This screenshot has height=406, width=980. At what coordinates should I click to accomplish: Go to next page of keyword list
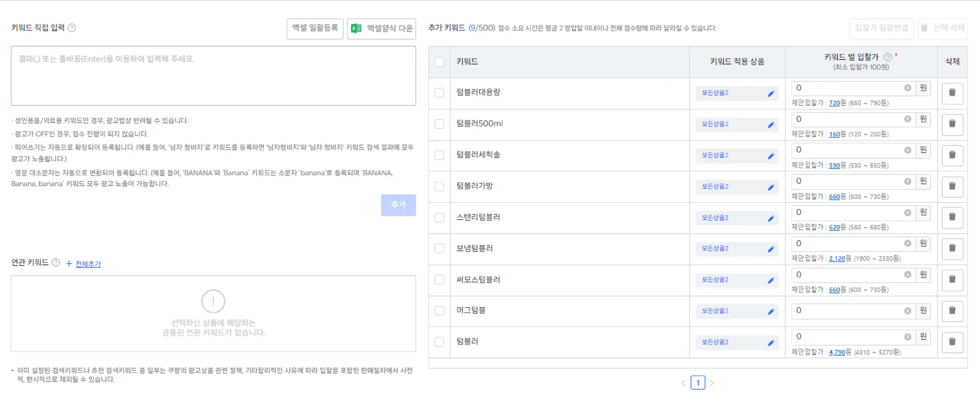[712, 383]
